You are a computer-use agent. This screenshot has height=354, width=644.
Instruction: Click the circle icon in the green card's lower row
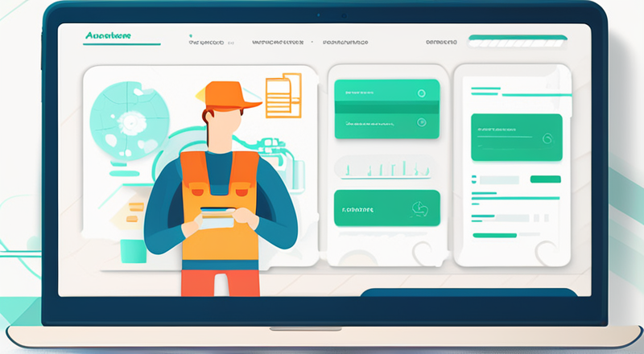tap(421, 122)
